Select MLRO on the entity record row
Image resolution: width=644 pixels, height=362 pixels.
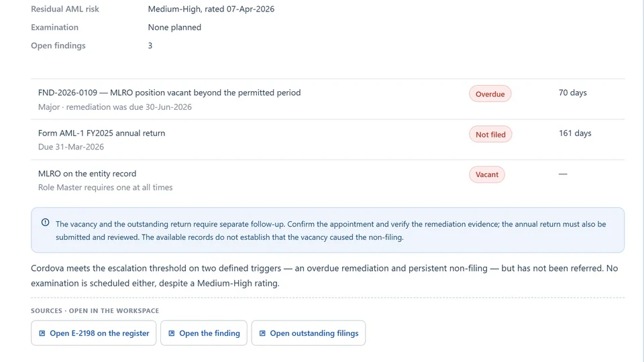[x=328, y=180]
